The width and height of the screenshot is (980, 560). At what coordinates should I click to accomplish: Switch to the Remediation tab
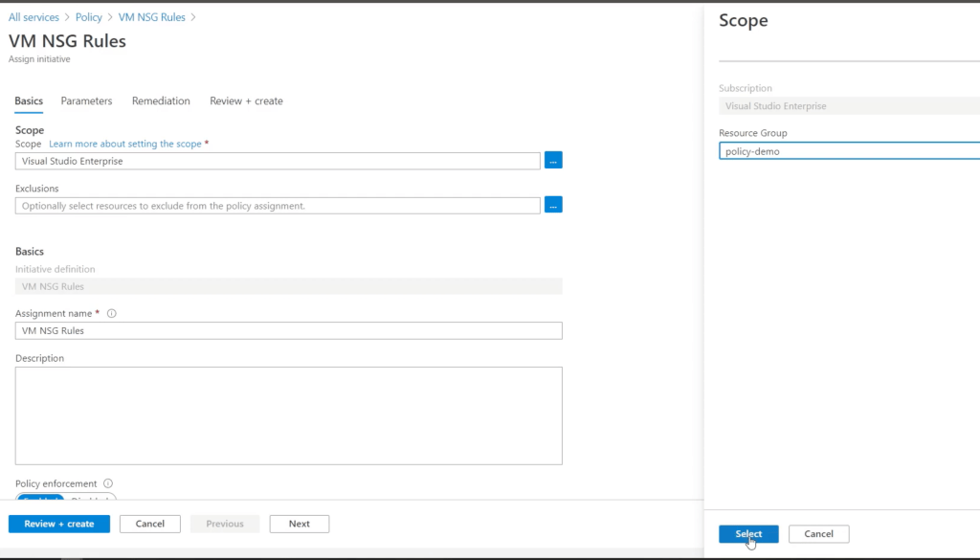[x=161, y=101]
